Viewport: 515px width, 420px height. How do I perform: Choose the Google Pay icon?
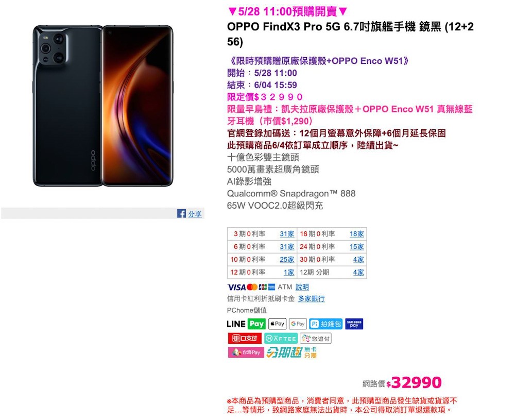click(x=298, y=324)
